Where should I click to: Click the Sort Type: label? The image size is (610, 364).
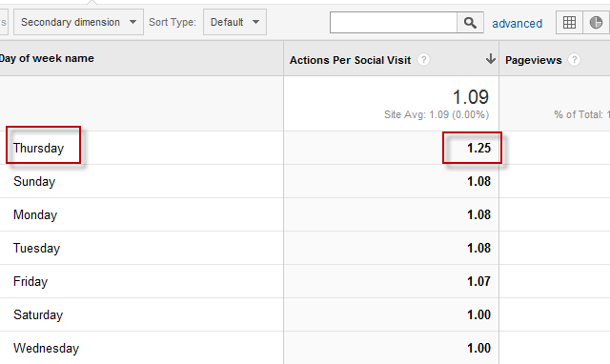173,22
